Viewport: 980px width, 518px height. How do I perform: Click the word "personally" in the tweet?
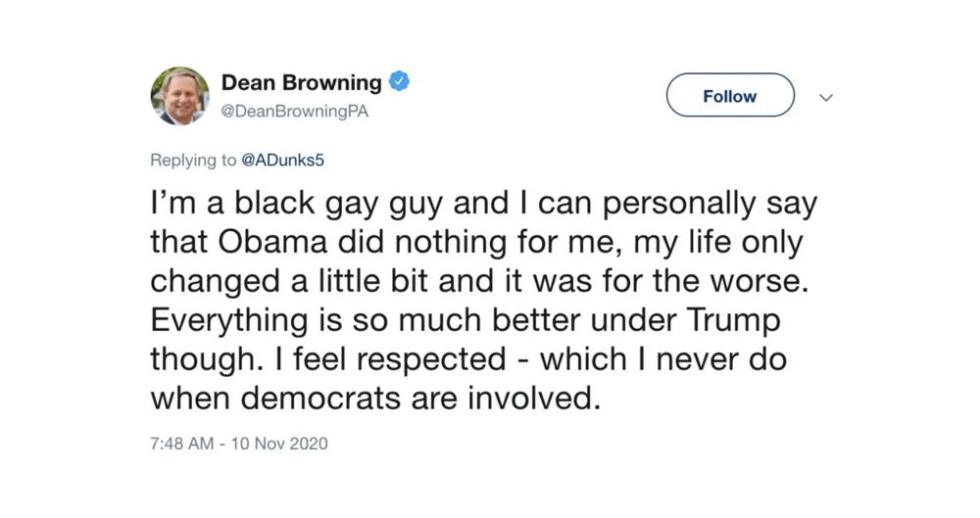coord(679,205)
